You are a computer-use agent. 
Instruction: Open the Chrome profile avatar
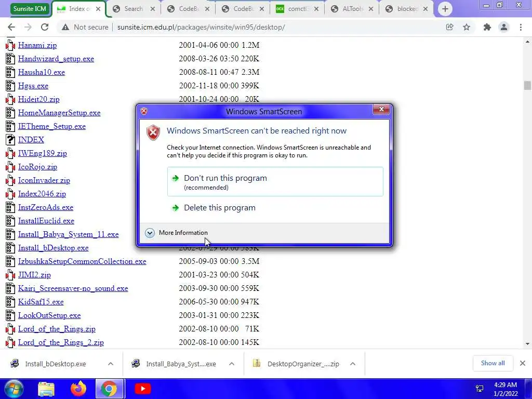pyautogui.click(x=504, y=27)
